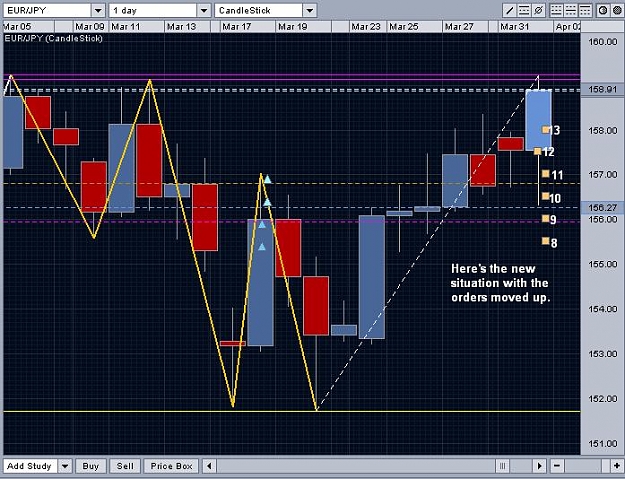Click the Add Study button
The width and height of the screenshot is (625, 479).
pyautogui.click(x=29, y=465)
